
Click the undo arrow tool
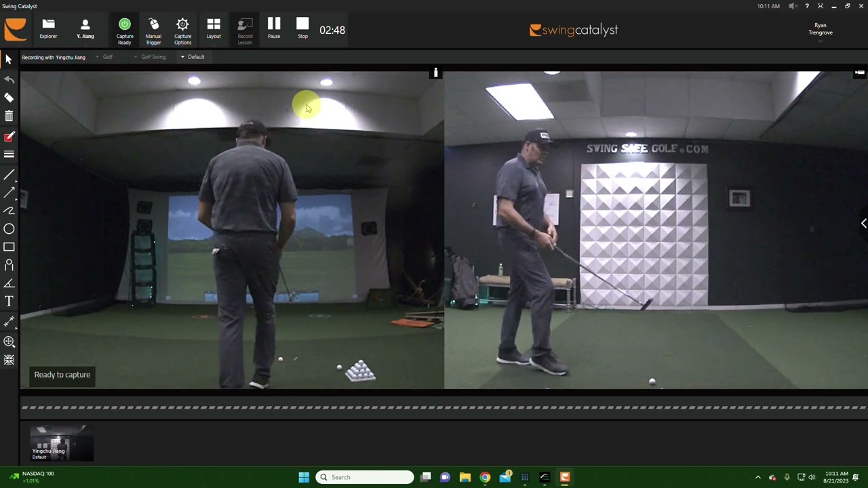(9, 80)
